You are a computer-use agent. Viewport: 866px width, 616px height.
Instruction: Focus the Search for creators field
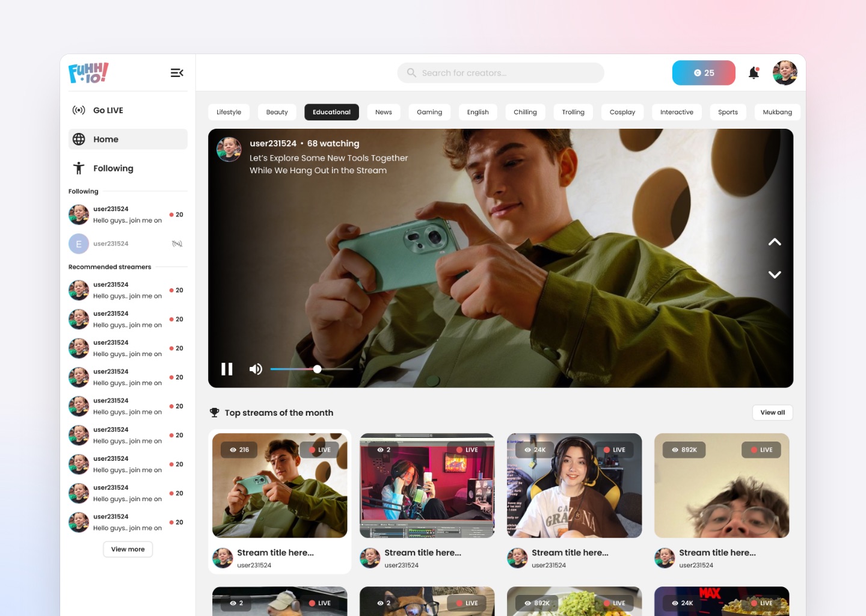[x=500, y=73]
